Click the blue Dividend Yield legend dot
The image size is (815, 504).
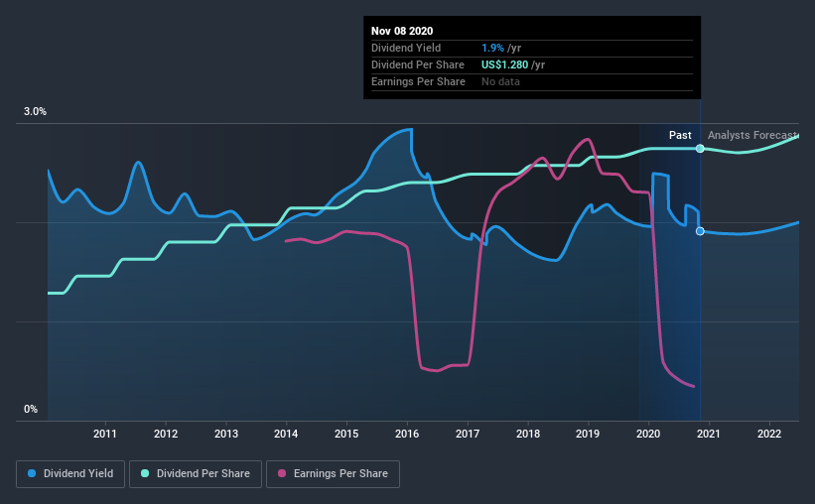click(32, 473)
